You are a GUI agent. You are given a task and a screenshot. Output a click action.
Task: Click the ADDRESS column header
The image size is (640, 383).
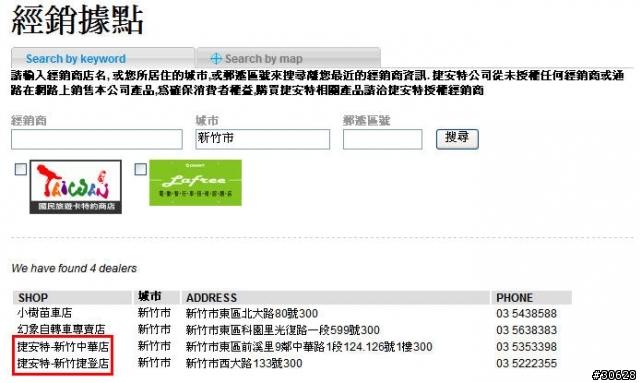point(336,298)
